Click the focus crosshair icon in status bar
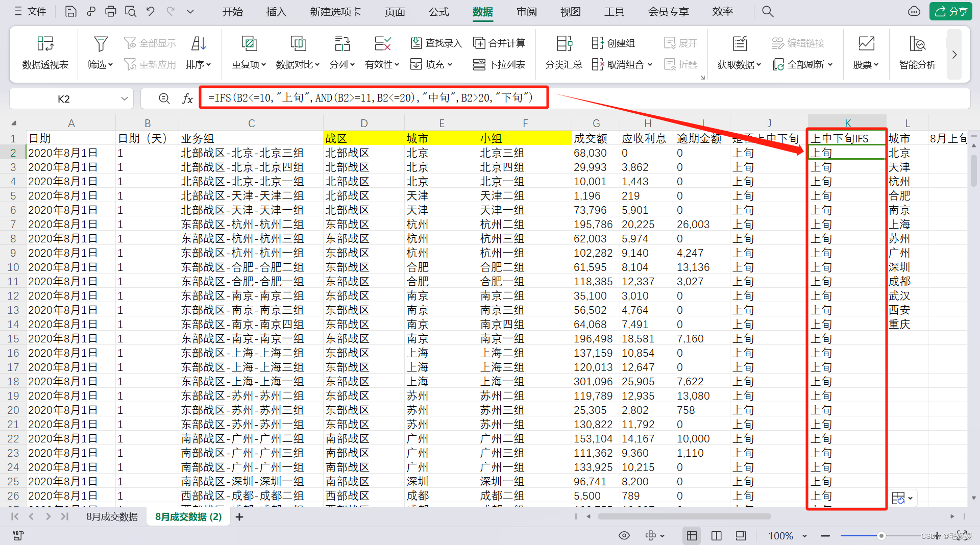 (650, 535)
